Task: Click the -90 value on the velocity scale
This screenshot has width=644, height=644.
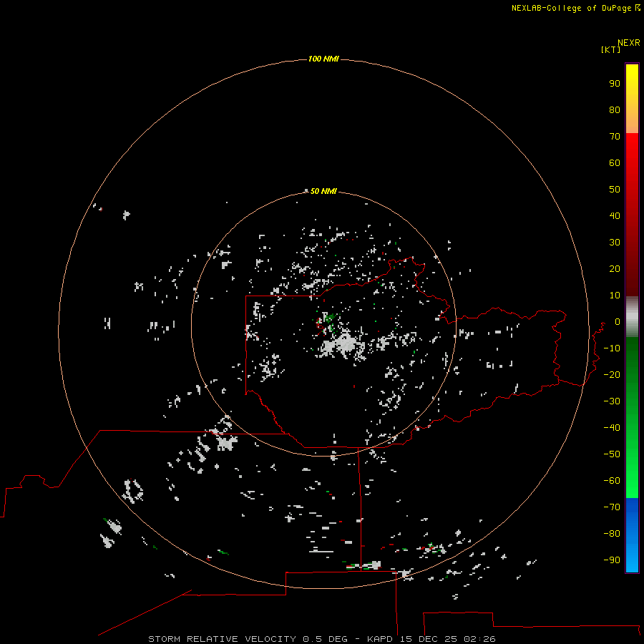Action: point(612,560)
